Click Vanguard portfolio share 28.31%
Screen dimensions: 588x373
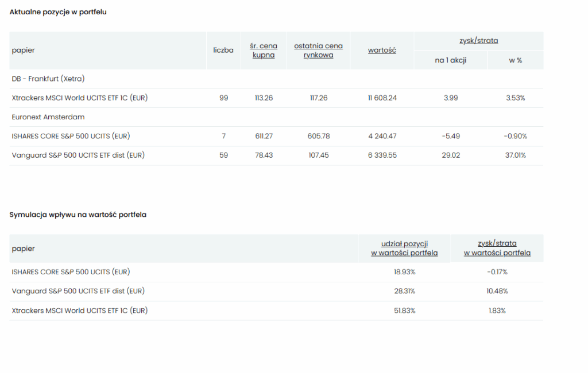coord(404,292)
